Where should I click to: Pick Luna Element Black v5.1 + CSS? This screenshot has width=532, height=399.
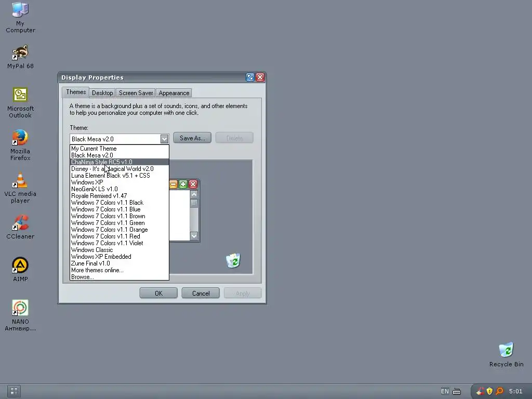pyautogui.click(x=119, y=176)
